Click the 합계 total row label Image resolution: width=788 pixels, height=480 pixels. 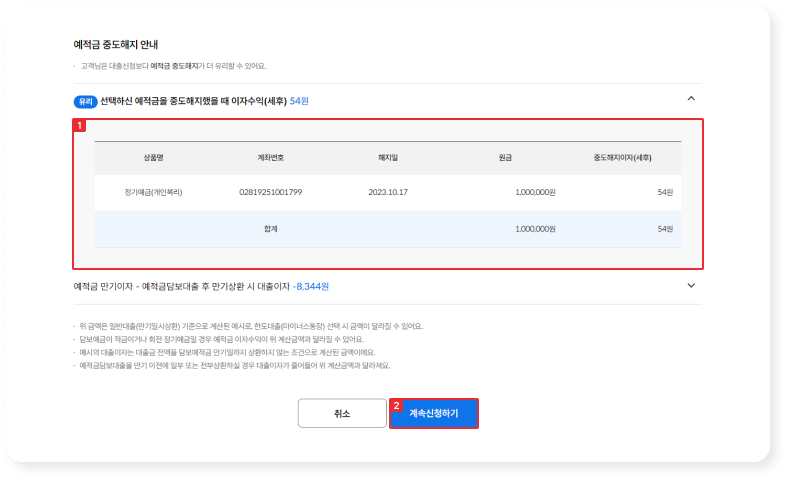click(271, 228)
